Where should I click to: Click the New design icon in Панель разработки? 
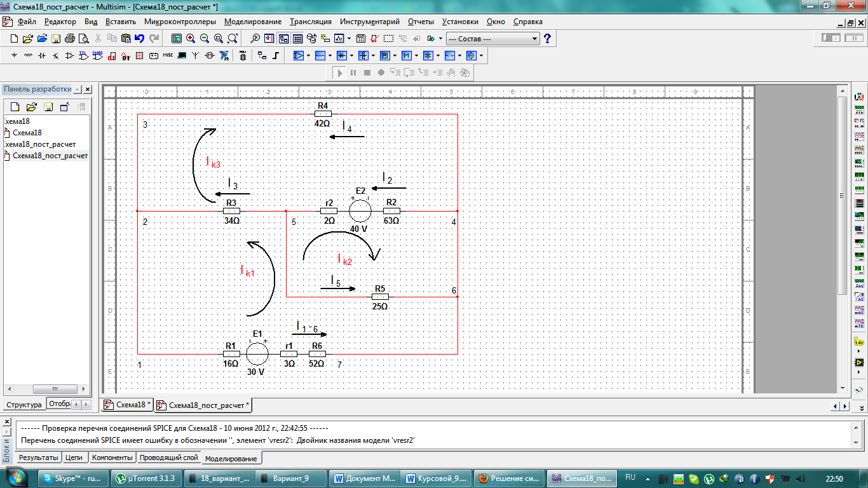coord(15,107)
